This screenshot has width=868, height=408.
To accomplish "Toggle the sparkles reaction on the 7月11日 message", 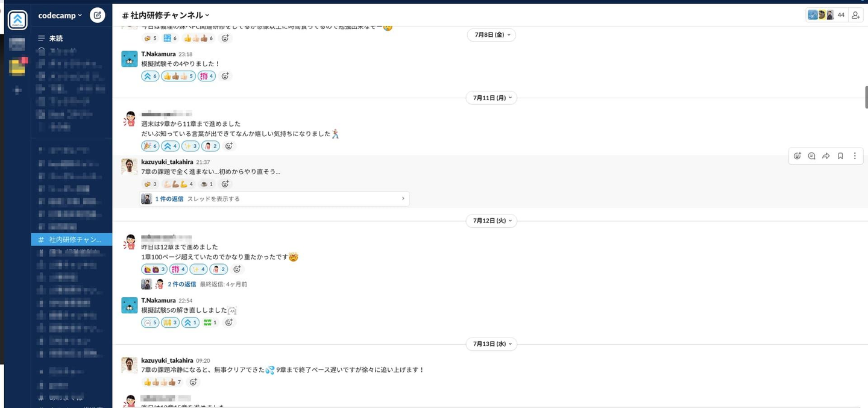I will 190,146.
